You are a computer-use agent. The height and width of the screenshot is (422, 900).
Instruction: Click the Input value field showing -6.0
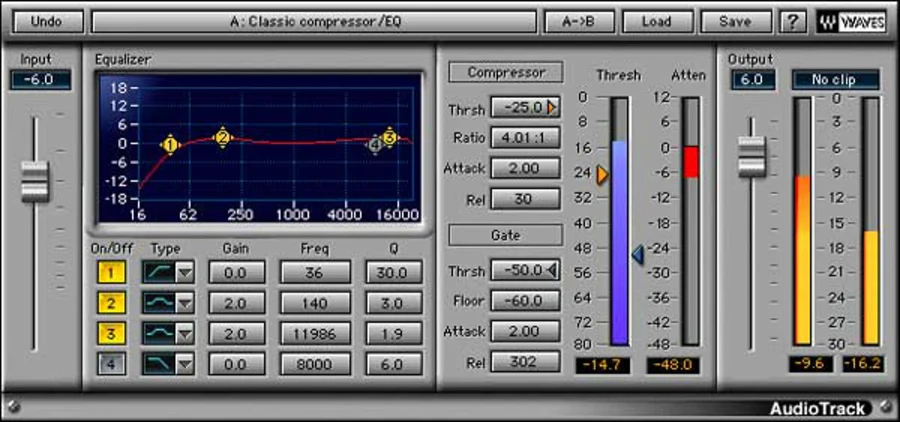[x=41, y=80]
